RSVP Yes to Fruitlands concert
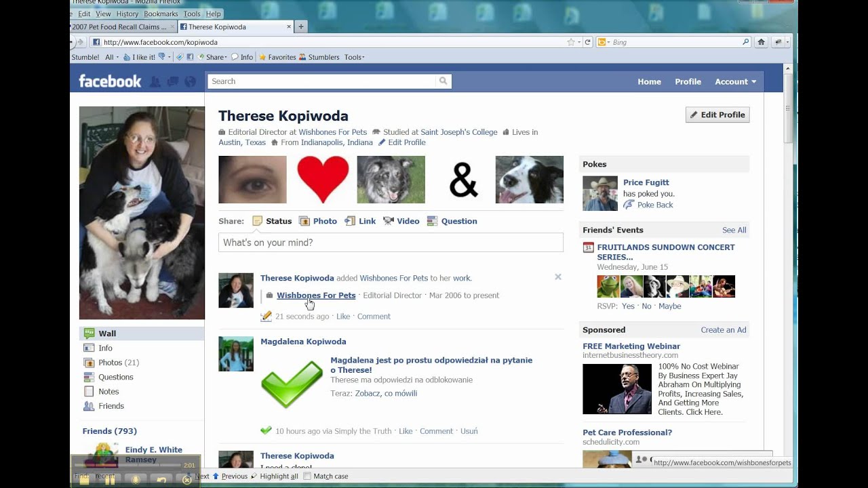This screenshot has width=868, height=488. (x=628, y=306)
